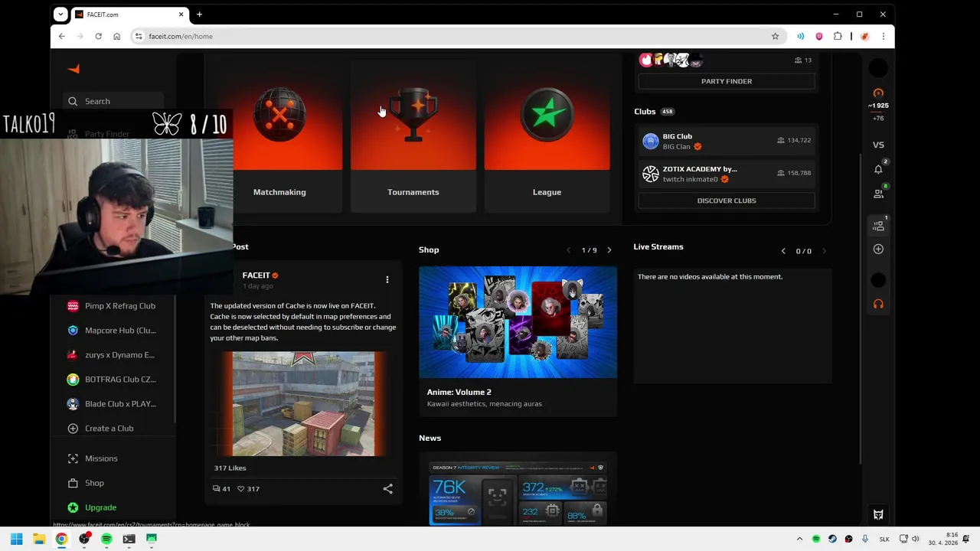
Task: Show hidden system tray icons
Action: point(799,539)
